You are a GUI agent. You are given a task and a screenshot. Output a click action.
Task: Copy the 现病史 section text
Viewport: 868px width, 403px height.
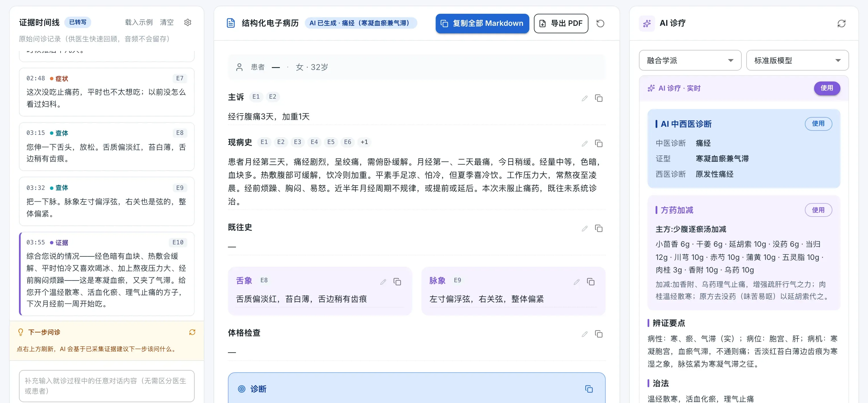pyautogui.click(x=598, y=143)
